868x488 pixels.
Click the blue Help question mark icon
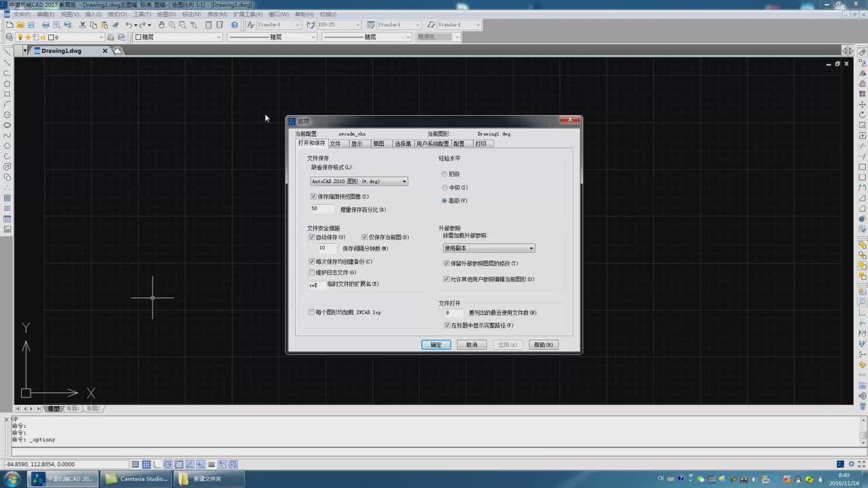coord(235,25)
